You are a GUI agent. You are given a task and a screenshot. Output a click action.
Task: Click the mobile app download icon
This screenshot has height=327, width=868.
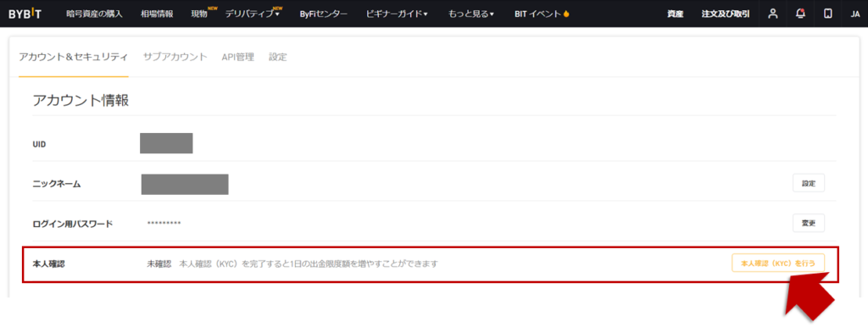[828, 14]
